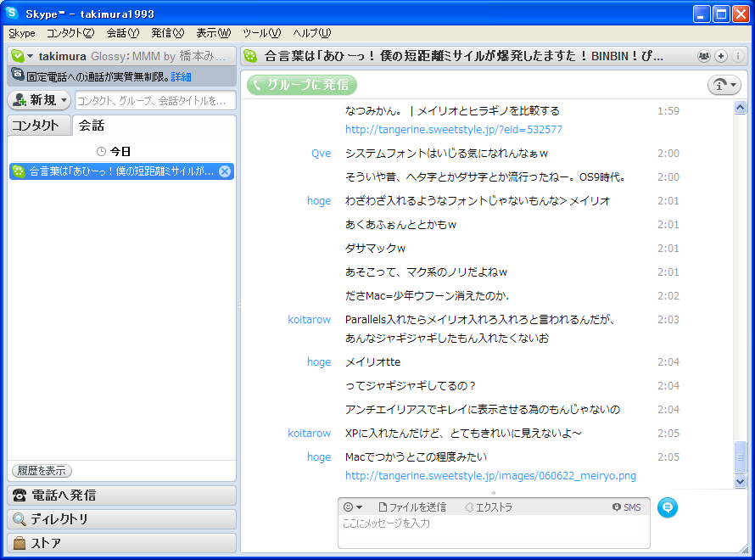This screenshot has width=755, height=560.
Task: Open the 電話へ発信 call phones panel
Action: click(122, 495)
